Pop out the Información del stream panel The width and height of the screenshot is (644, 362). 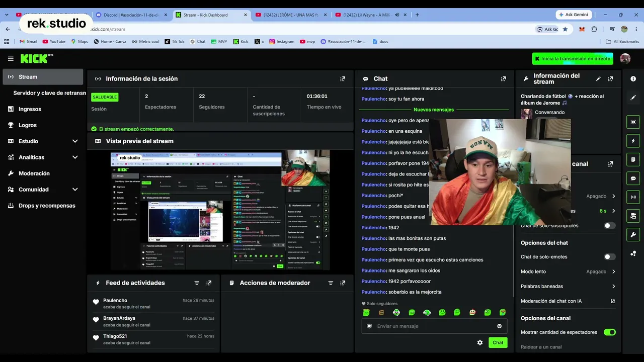tap(610, 79)
